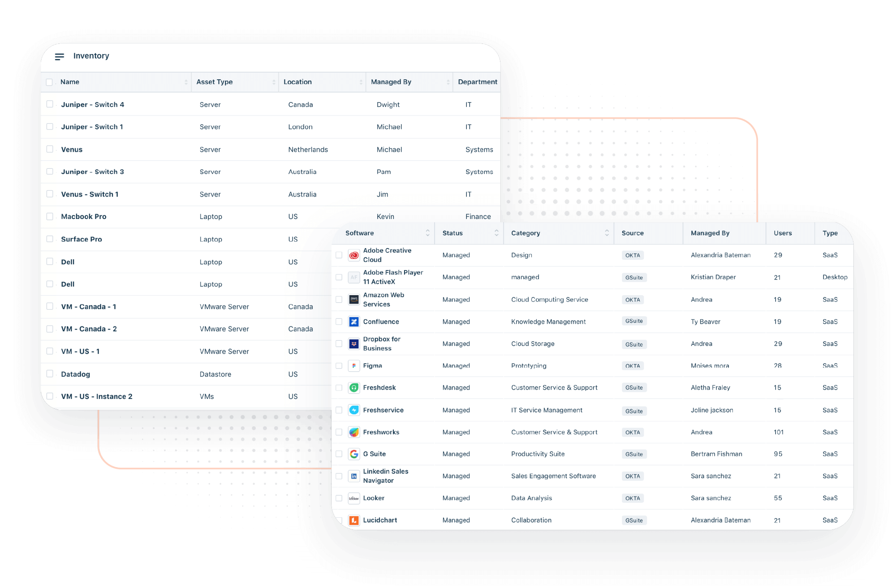Image resolution: width=896 pixels, height=588 pixels.
Task: Sort by Asset Type column arrows
Action: click(273, 82)
